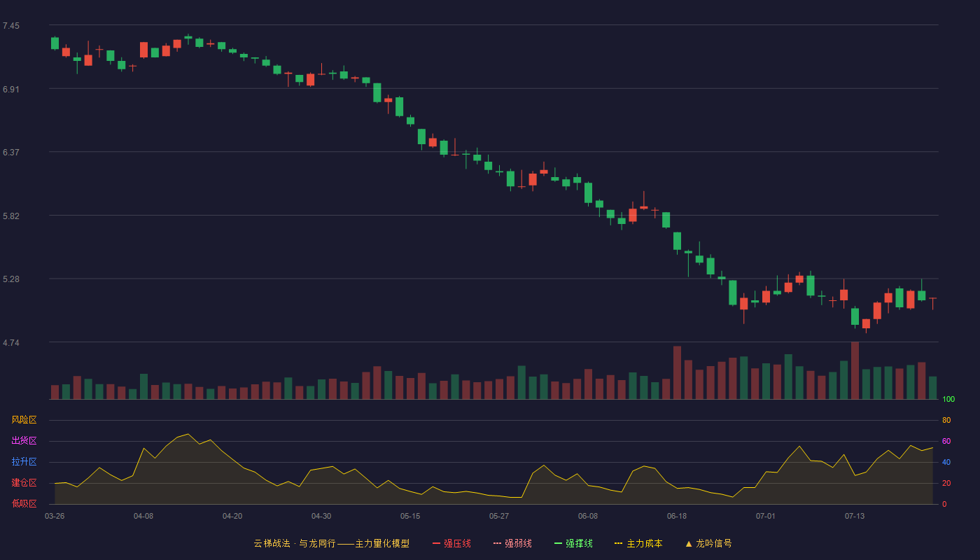Image resolution: width=980 pixels, height=560 pixels.
Task: Click the 04-08 date axis label
Action: [143, 516]
